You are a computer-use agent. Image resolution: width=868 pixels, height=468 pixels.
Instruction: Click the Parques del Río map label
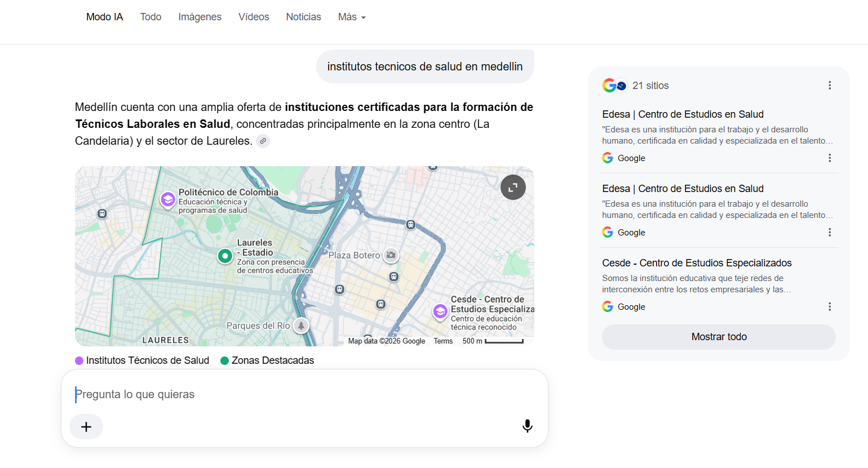pyautogui.click(x=258, y=326)
